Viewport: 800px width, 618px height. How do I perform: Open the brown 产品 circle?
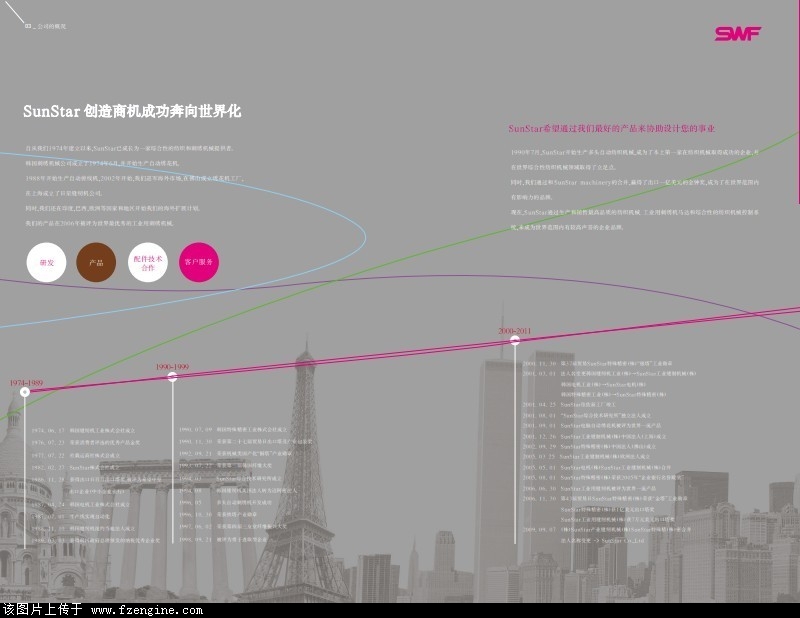coord(96,262)
